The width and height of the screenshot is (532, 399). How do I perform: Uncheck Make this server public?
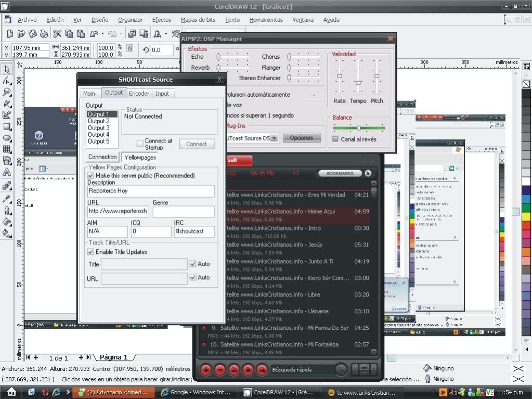(x=90, y=175)
